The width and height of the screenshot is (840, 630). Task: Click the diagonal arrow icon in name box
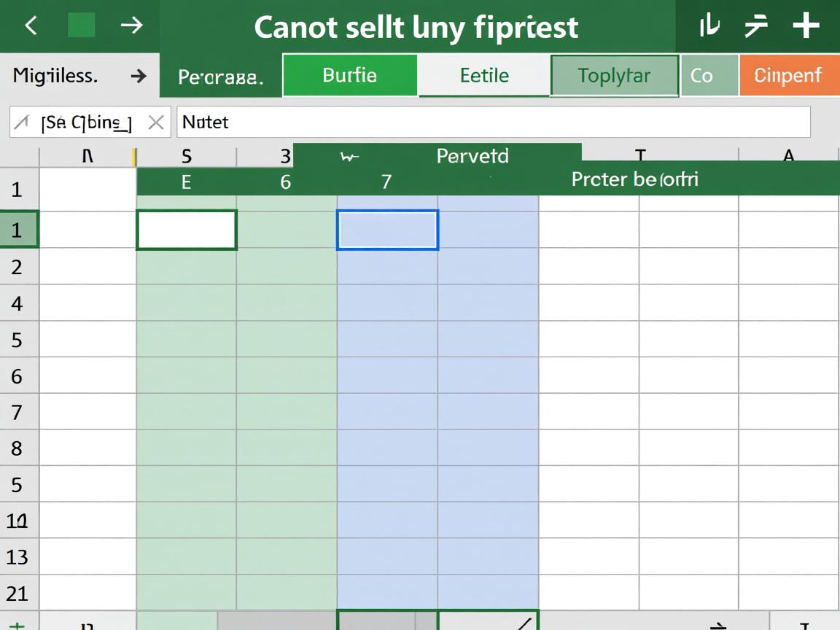pos(22,122)
